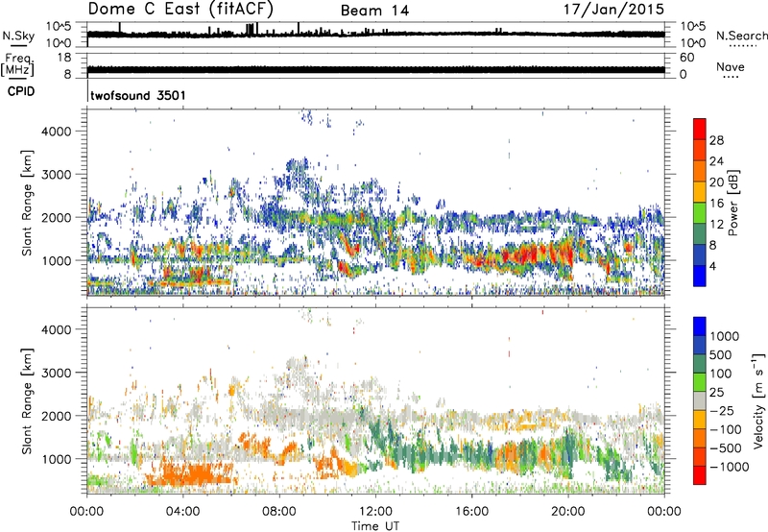Image resolution: width=768 pixels, height=532 pixels.
Task: Click the 'Nave' legend label
Action: (730, 66)
